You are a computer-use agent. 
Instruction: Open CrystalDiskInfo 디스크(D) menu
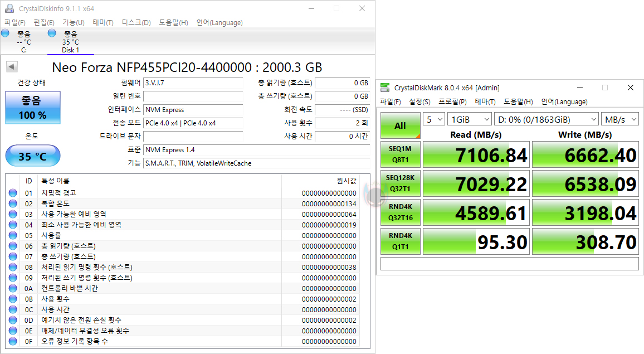click(x=136, y=23)
